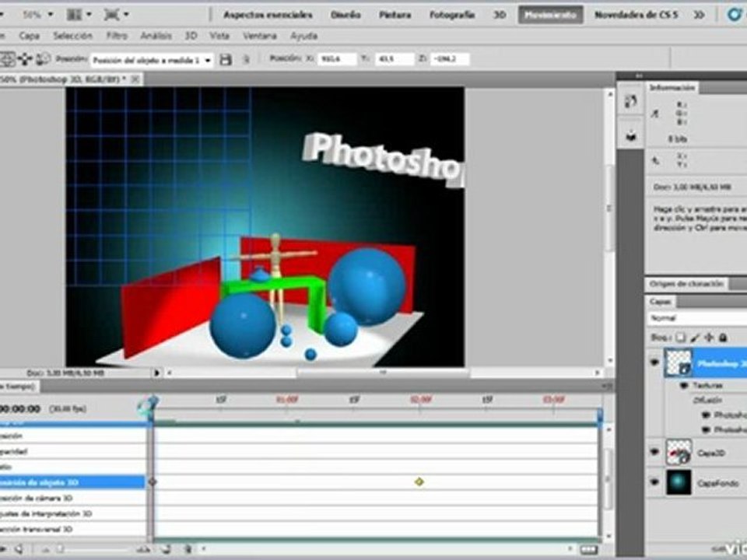Open the Capa menu
Viewport: 747px width, 560px height.
[29, 36]
